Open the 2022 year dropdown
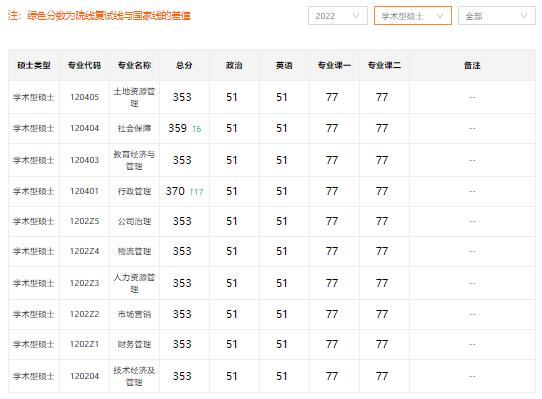The width and height of the screenshot is (542, 399). [x=338, y=16]
